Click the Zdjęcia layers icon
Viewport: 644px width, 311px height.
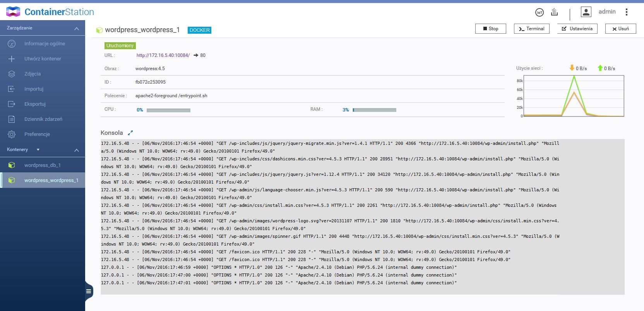point(12,74)
